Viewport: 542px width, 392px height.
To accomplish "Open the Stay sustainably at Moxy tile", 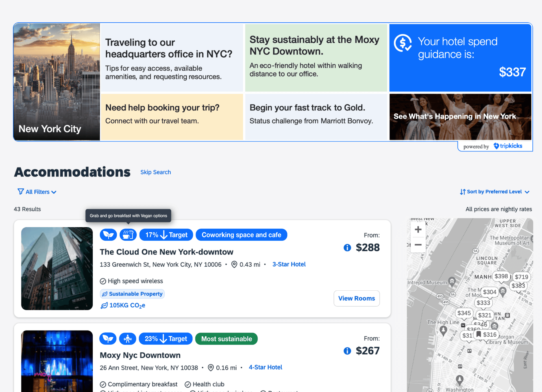I will (316, 58).
